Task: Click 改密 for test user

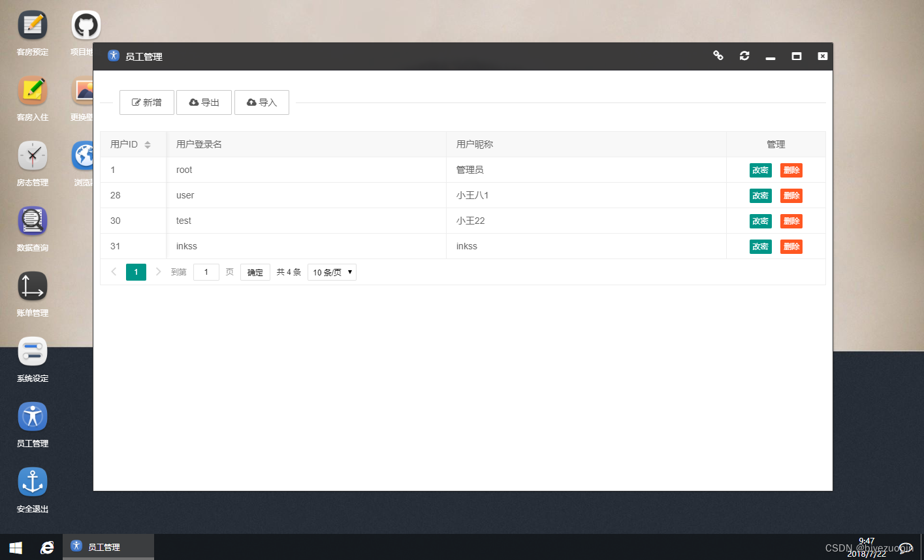Action: point(761,221)
